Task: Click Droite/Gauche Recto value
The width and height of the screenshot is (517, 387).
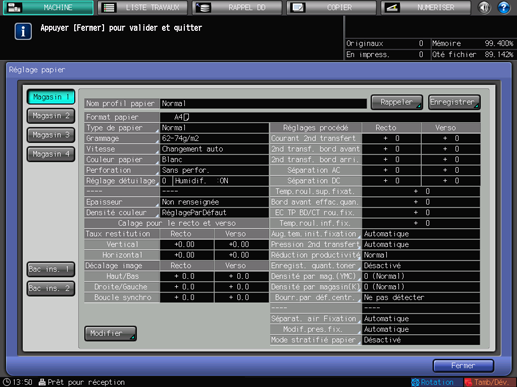Action: [187, 287]
